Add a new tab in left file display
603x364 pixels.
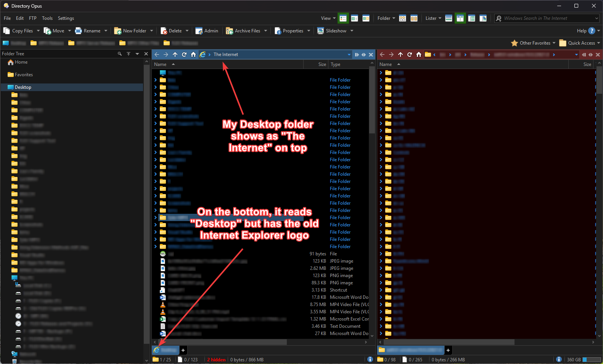coord(183,350)
